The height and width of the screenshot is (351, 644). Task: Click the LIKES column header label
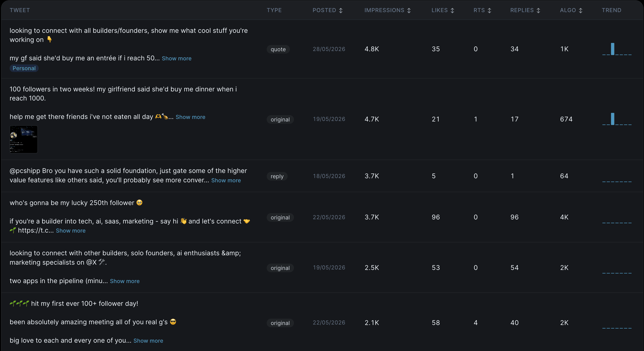pyautogui.click(x=439, y=10)
